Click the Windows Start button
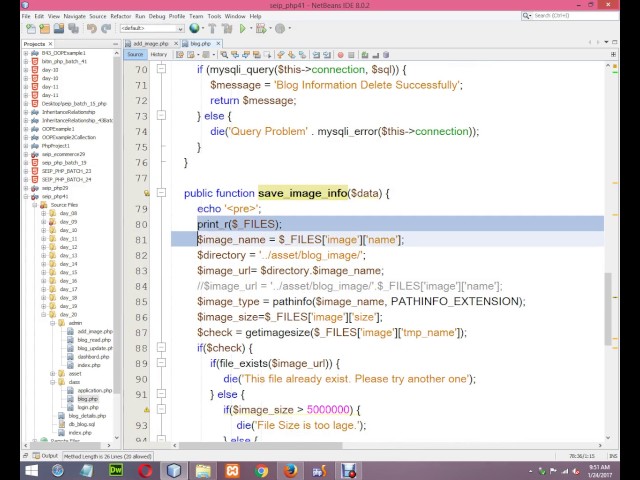This screenshot has height=480, width=640. [x=31, y=470]
